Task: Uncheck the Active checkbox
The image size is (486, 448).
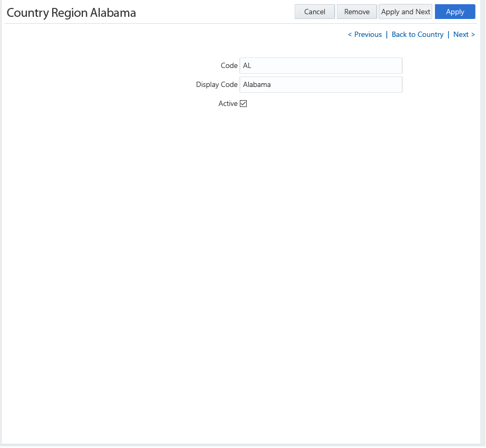Action: 244,103
